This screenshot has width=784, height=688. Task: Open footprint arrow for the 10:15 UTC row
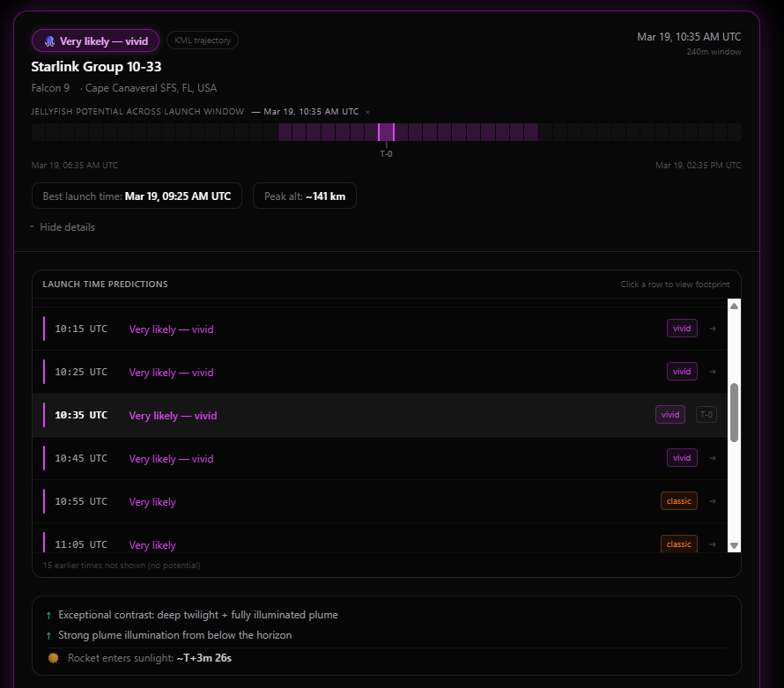pos(713,329)
